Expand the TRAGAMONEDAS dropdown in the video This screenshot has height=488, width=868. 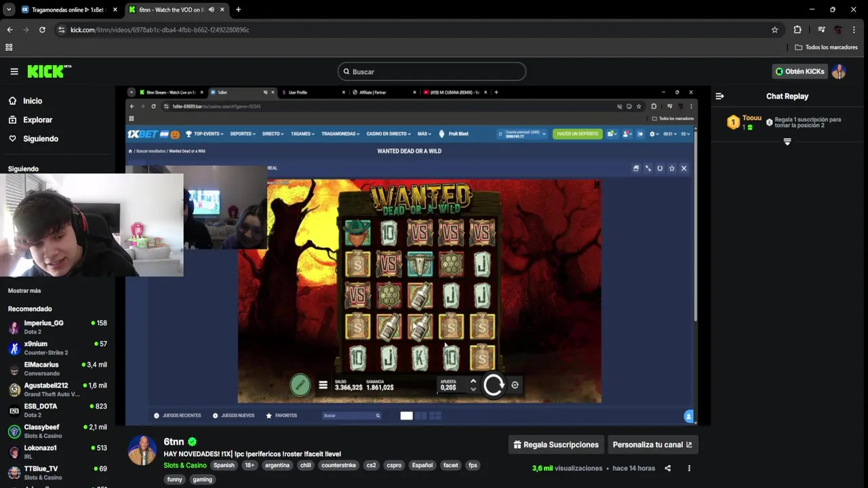(340, 134)
